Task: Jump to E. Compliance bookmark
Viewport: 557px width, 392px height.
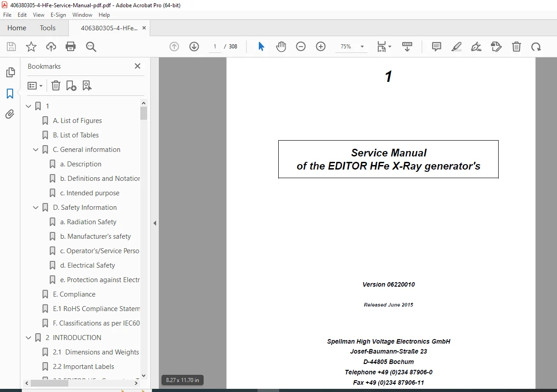Action: [74, 294]
